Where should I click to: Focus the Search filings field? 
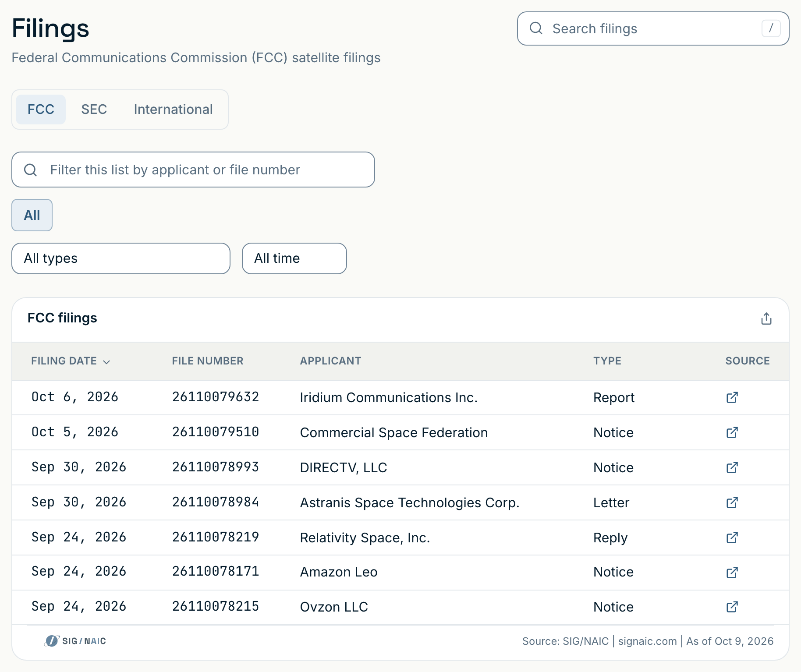click(x=653, y=28)
